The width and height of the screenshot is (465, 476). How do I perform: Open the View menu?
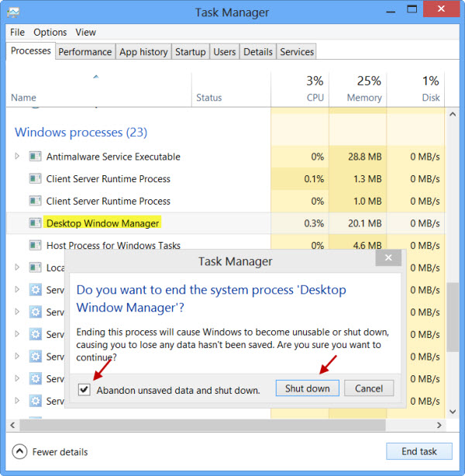click(85, 33)
